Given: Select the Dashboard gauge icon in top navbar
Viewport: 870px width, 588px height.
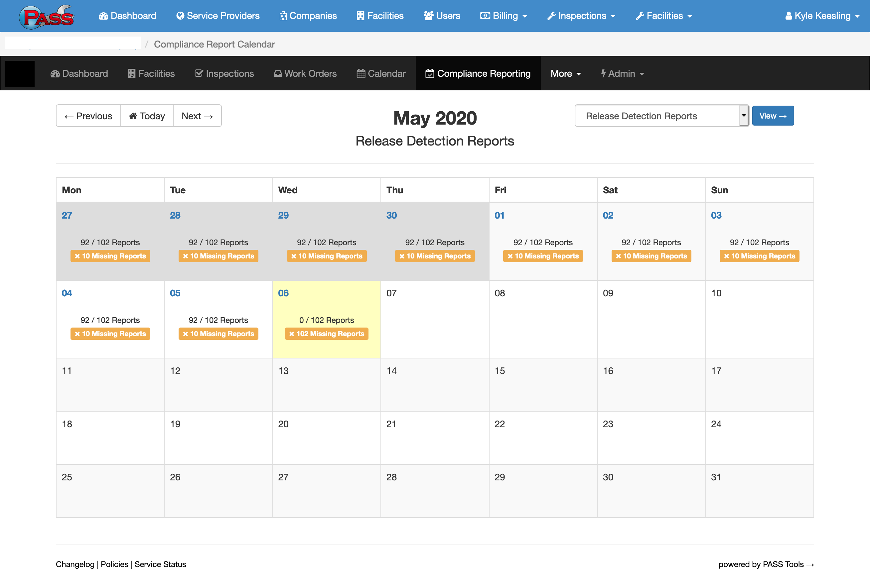Looking at the screenshot, I should pyautogui.click(x=103, y=16).
